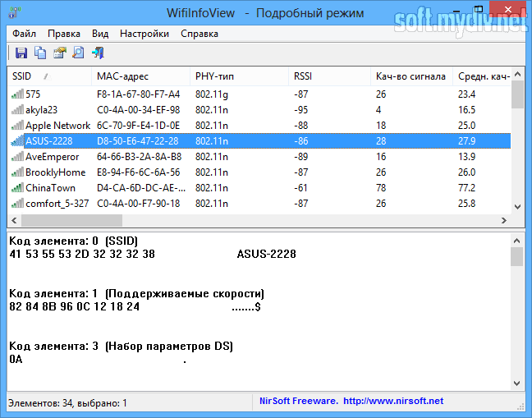This screenshot has width=532, height=418.
Task: Sort by Кач-во сигнала column header
Action: point(411,76)
